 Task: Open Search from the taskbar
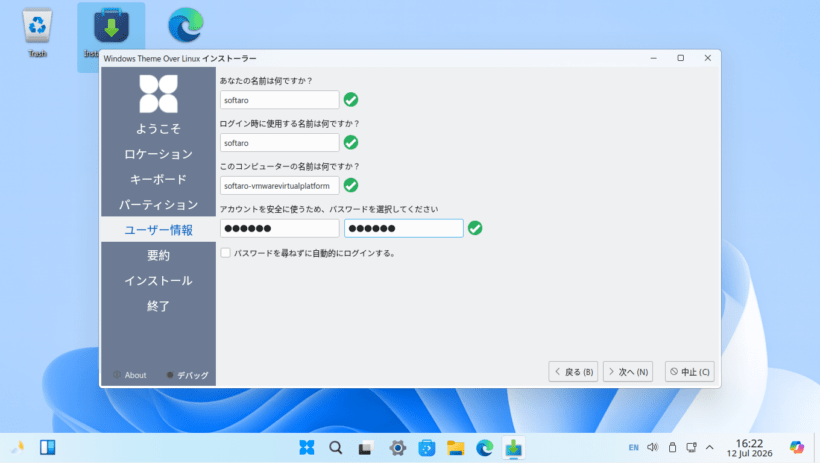pos(336,448)
